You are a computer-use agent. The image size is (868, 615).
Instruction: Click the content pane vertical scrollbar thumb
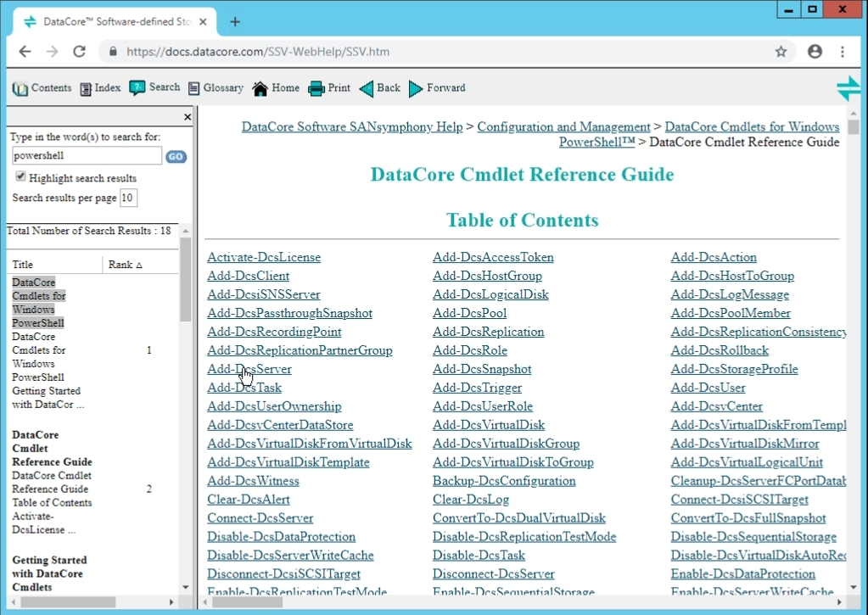click(x=853, y=126)
